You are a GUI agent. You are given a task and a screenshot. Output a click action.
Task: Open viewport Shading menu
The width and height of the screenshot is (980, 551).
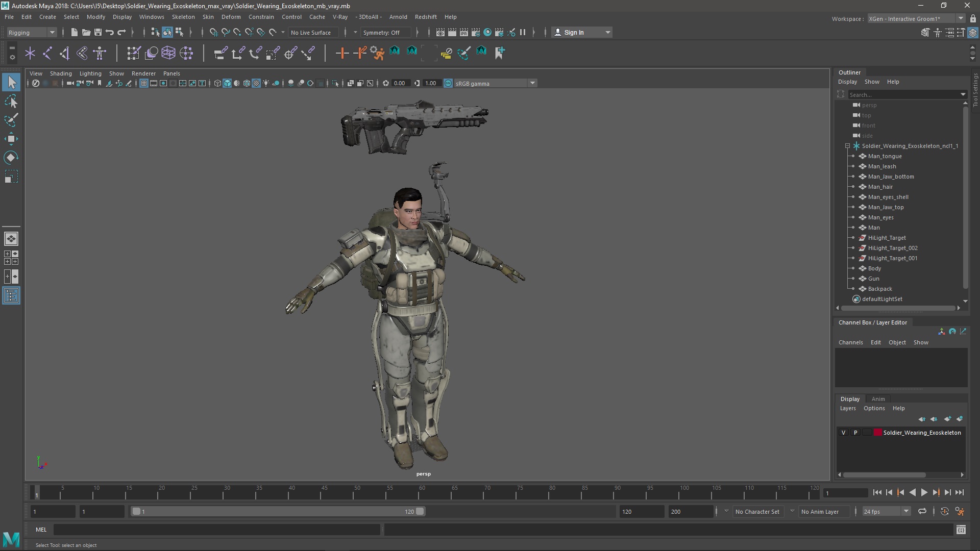(61, 73)
